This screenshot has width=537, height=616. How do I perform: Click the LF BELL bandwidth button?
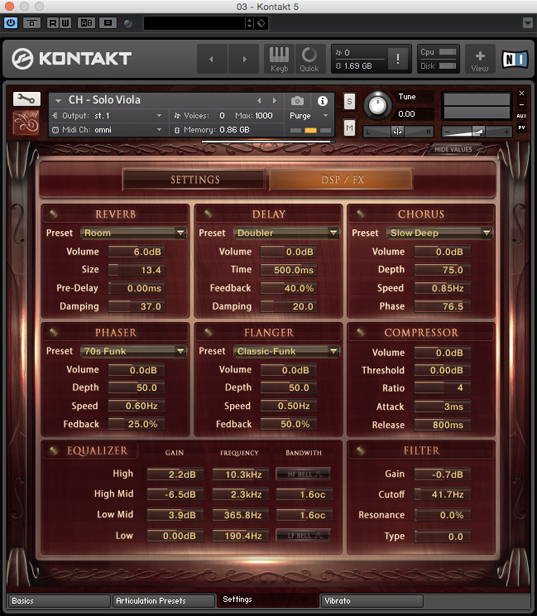tap(303, 535)
